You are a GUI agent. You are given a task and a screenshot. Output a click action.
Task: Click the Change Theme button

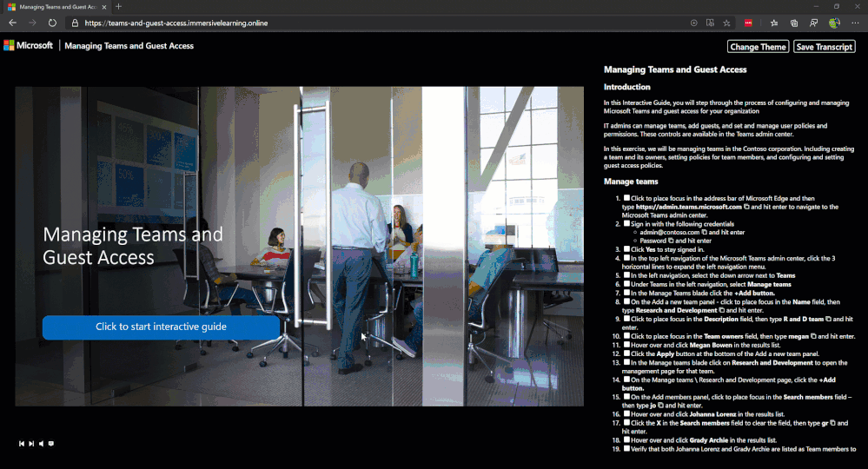click(x=758, y=46)
